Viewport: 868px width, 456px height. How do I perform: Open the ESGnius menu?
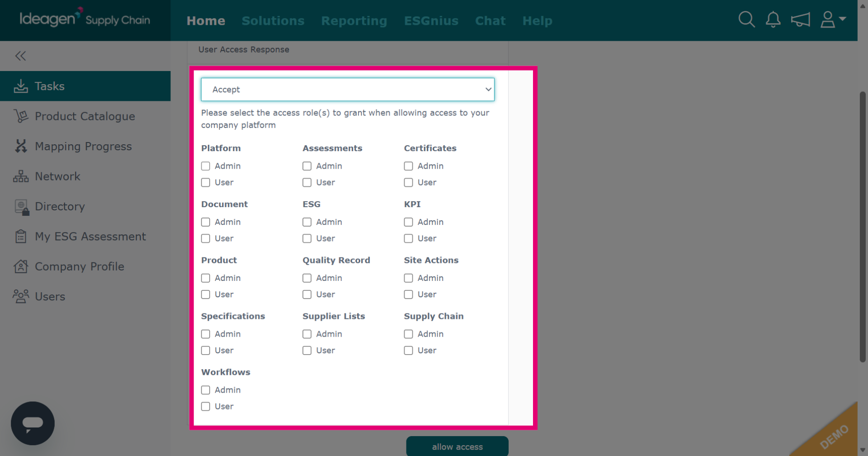[x=431, y=21]
